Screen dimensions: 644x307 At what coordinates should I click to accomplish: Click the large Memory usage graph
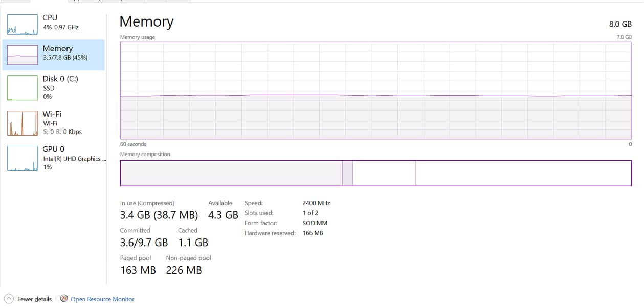pyautogui.click(x=376, y=91)
